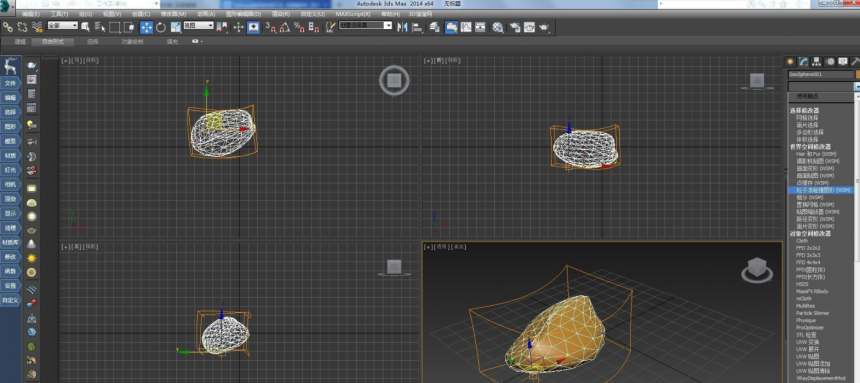Viewport: 860px width, 383px height.
Task: Open the Material Editor icon
Action: (x=498, y=27)
